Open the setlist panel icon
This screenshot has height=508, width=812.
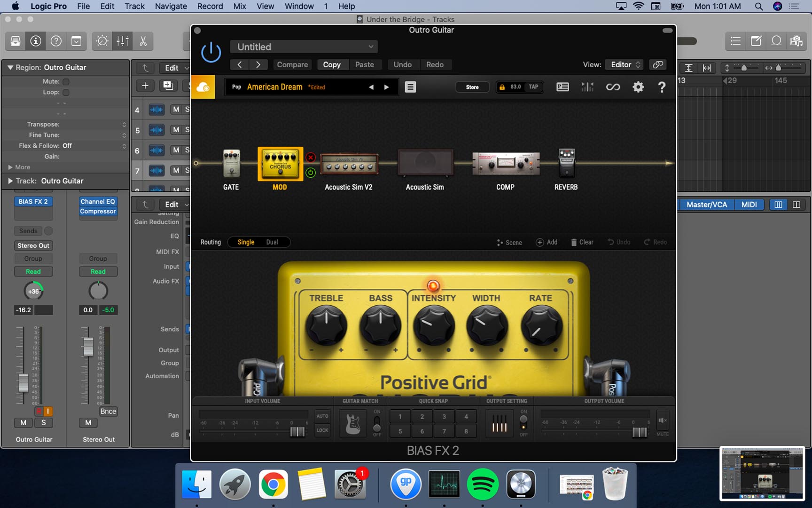(562, 87)
